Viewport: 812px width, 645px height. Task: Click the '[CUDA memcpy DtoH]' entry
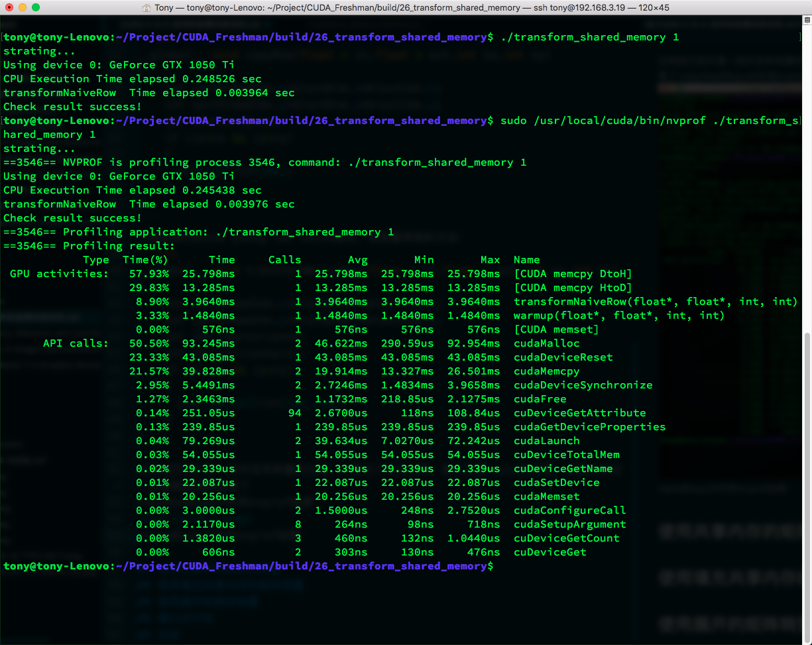tap(573, 274)
